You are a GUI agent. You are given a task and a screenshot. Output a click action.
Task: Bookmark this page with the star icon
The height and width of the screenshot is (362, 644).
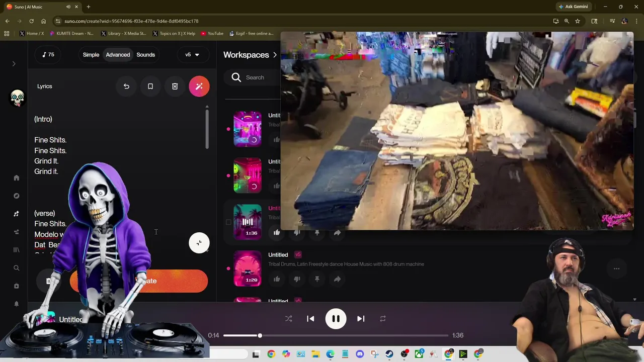click(x=578, y=21)
